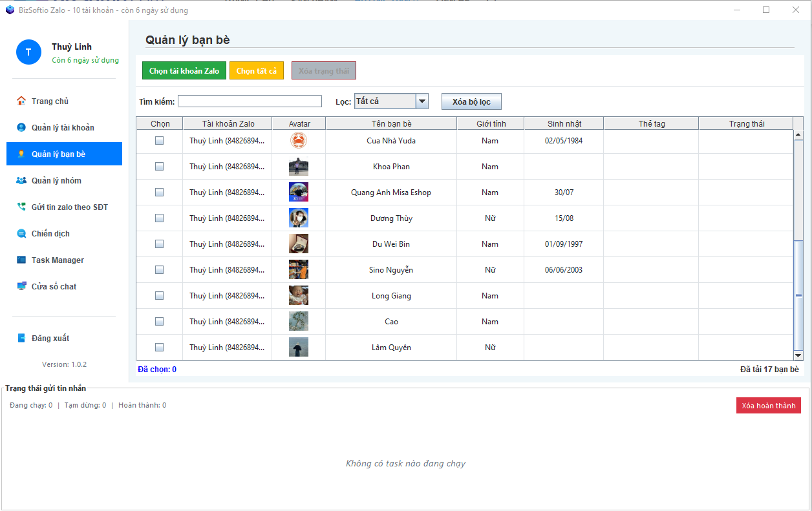
Task: Click the Quản lý nhóm group icon
Action: [x=21, y=181]
